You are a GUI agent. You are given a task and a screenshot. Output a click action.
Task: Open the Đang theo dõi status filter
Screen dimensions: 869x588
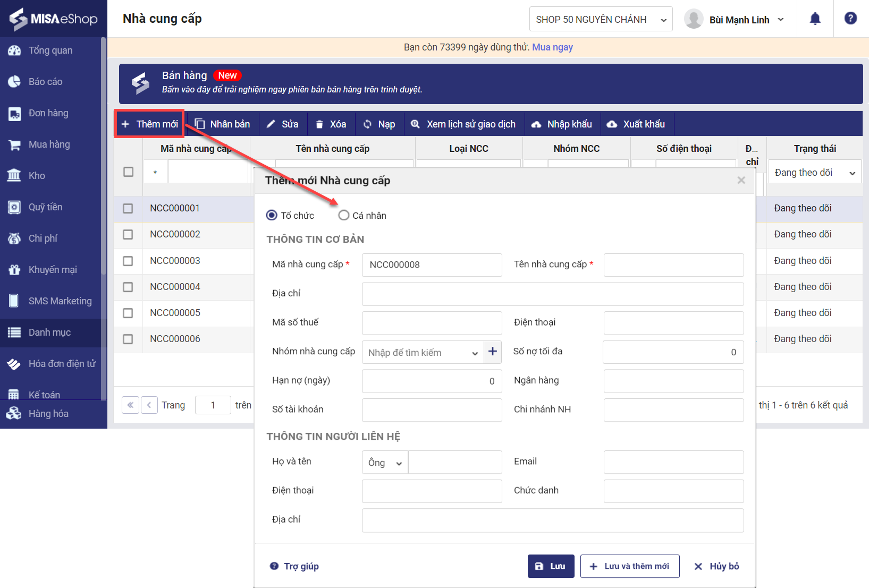click(x=814, y=173)
